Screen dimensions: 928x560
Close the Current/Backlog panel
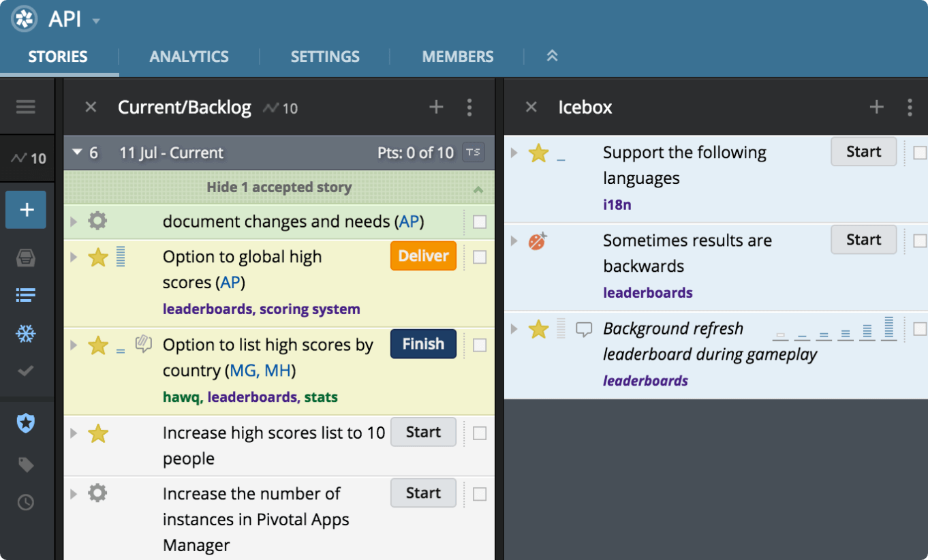click(x=91, y=107)
